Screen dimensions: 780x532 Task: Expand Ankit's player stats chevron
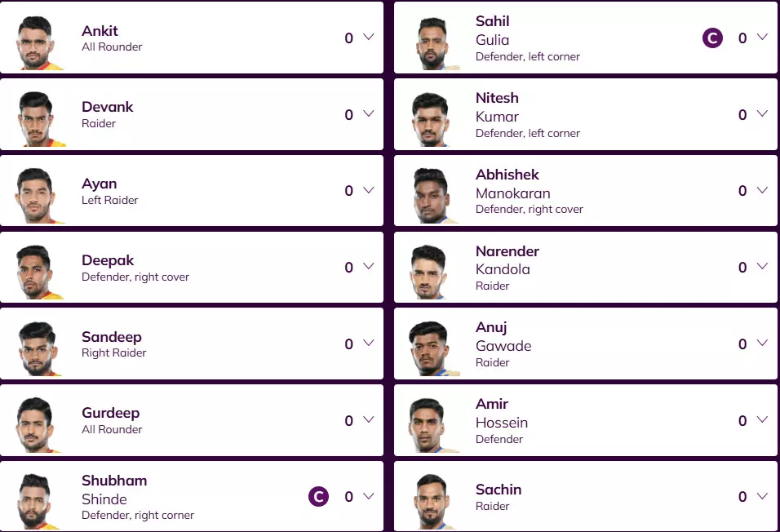point(368,38)
